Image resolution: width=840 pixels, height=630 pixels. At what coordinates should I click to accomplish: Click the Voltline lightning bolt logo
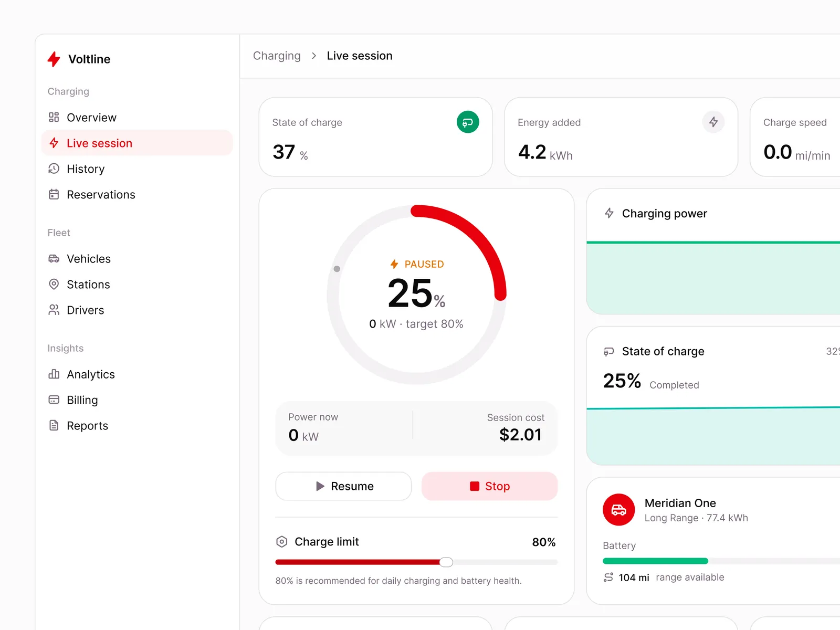coord(54,59)
